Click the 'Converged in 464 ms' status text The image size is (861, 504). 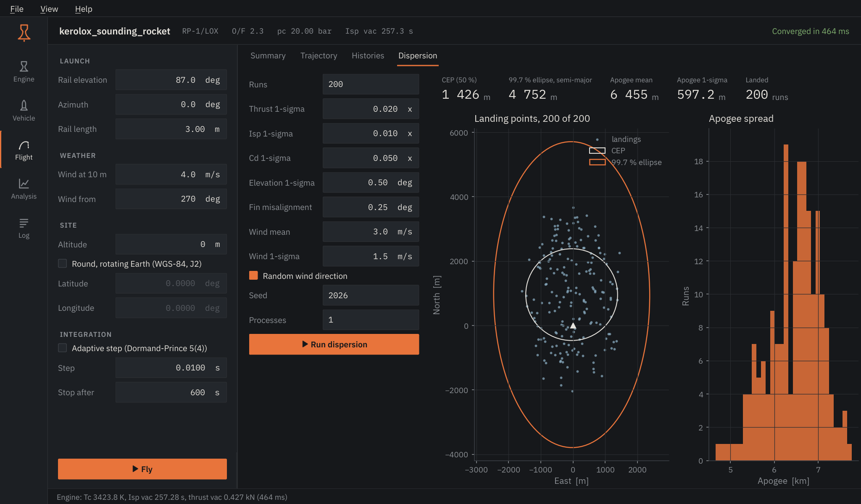(x=810, y=31)
